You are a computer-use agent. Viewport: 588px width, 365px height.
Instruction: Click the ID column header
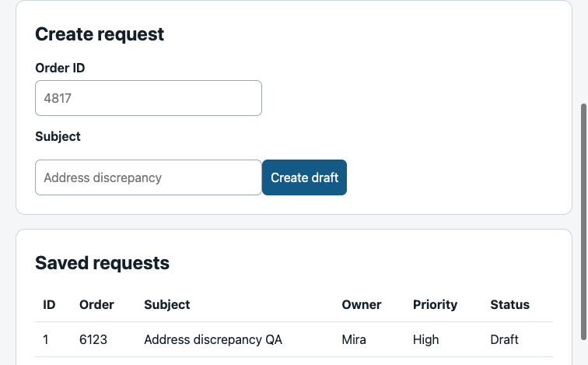tap(49, 304)
